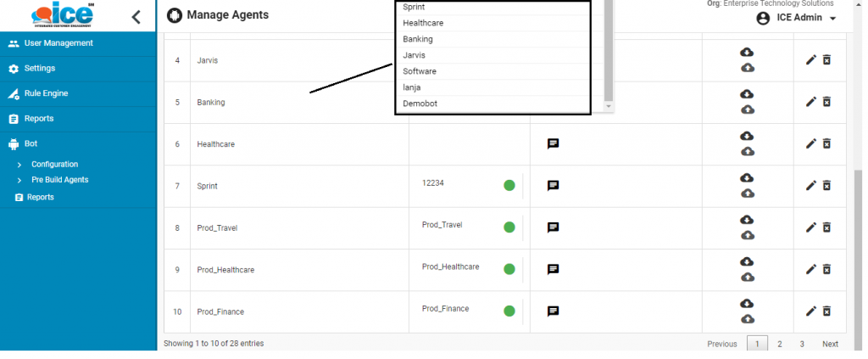Expand Pre Build Agents in sidebar
868x359 pixels.
tap(59, 180)
